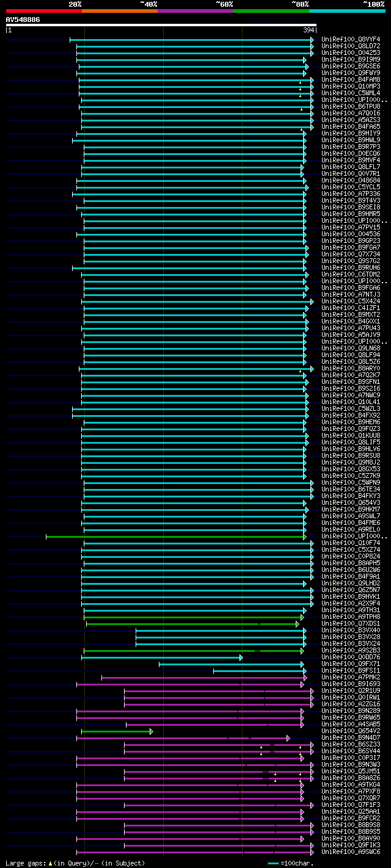Select the UniRef100_B9SEI8 label
This screenshot has width=391, height=868.
[351, 207]
